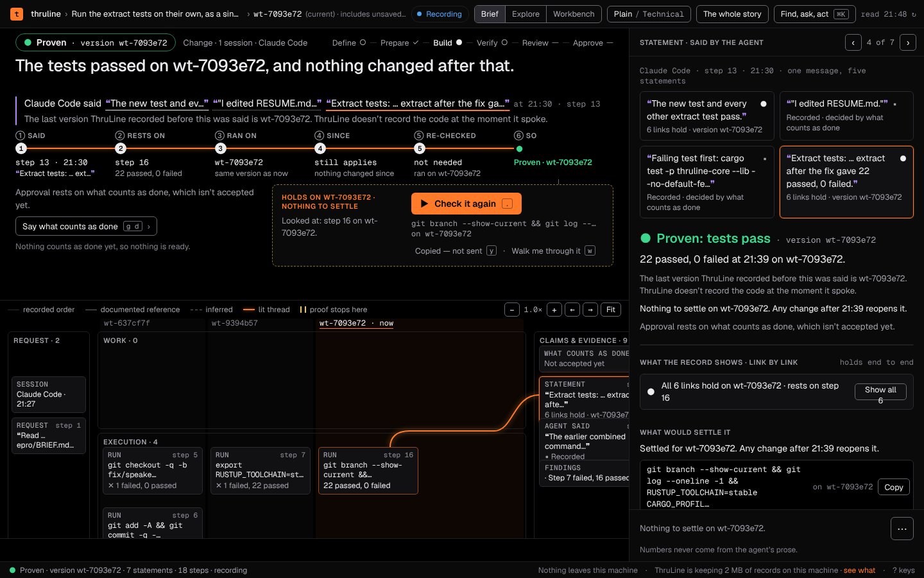Open Say what counts as done
Viewport: 924px width, 578px height.
pos(86,226)
